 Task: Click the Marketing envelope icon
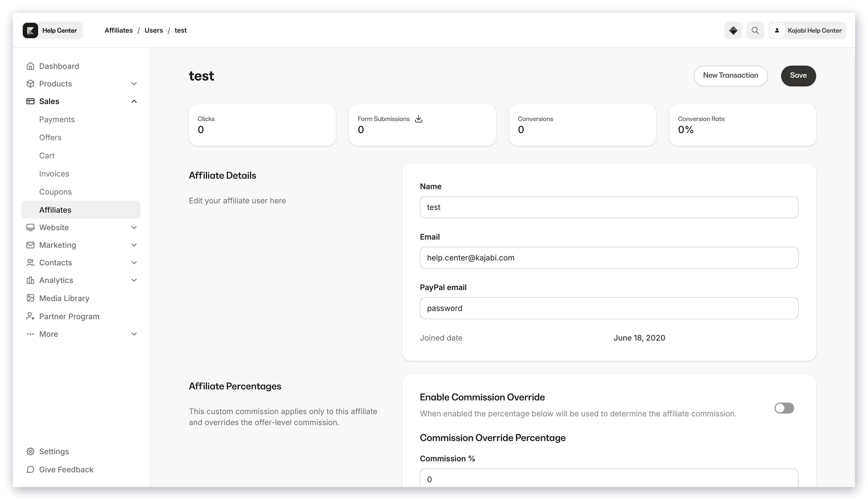(x=30, y=245)
